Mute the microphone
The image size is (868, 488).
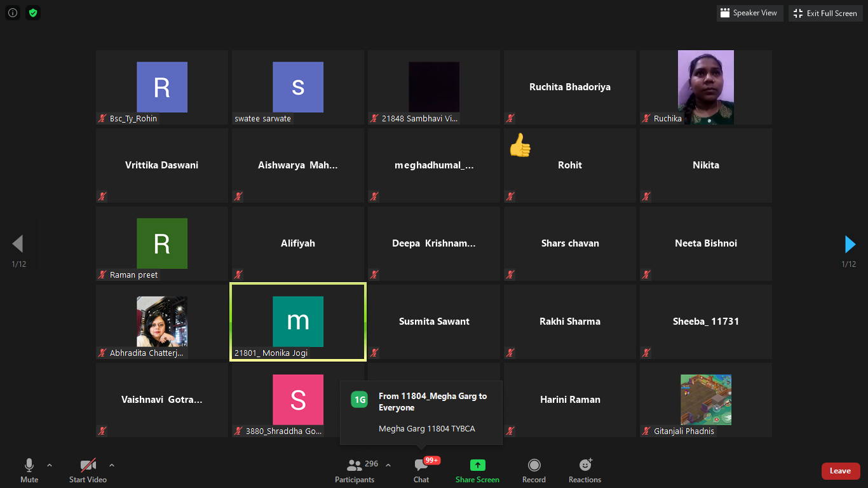coord(29,471)
